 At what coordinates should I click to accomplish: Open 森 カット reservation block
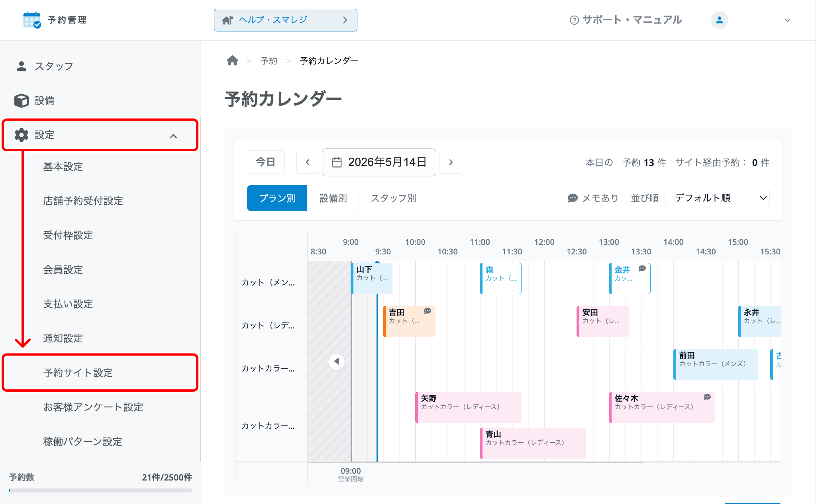500,278
